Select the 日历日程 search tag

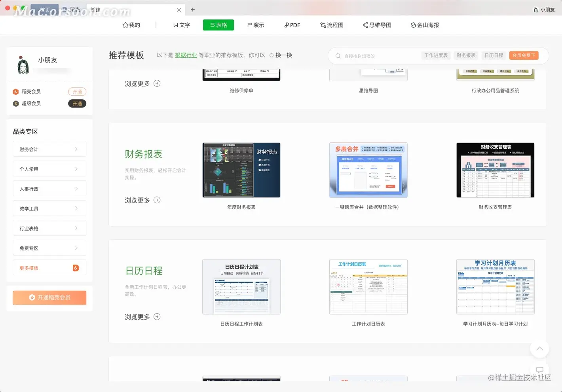pyautogui.click(x=494, y=55)
